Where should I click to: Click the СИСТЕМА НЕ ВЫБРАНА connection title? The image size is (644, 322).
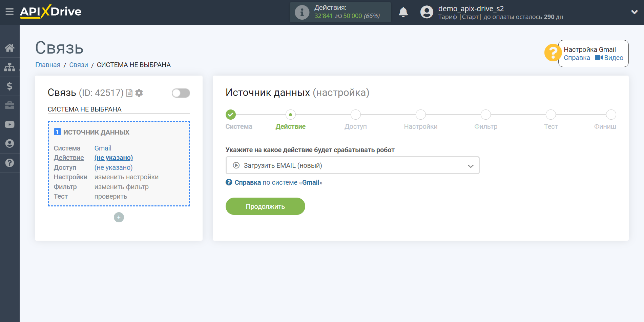[x=85, y=109]
